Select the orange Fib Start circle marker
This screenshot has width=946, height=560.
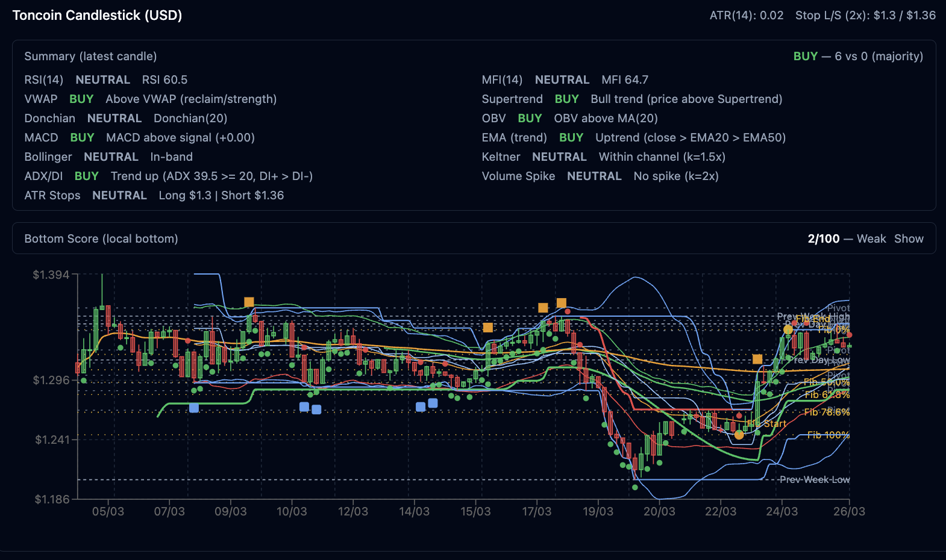(739, 435)
